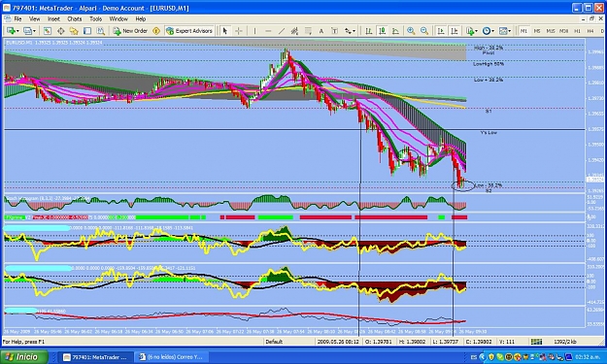Image resolution: width=607 pixels, height=364 pixels.
Task: Toggle the Market Watch window icon
Action: click(48, 31)
